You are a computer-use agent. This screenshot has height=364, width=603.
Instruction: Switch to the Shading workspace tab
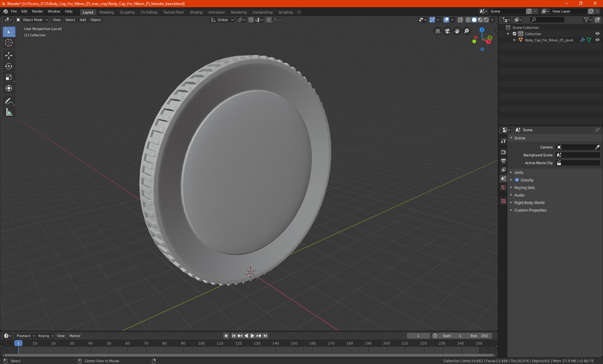pyautogui.click(x=196, y=12)
